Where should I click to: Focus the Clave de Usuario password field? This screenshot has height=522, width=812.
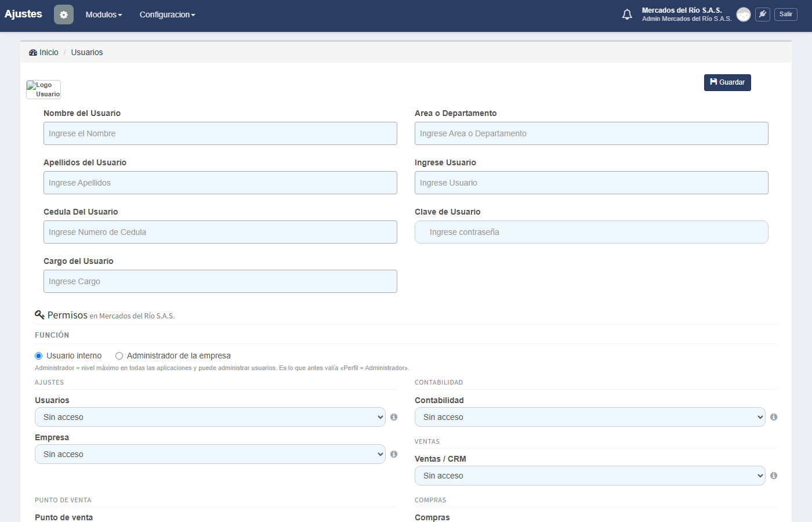(x=592, y=232)
